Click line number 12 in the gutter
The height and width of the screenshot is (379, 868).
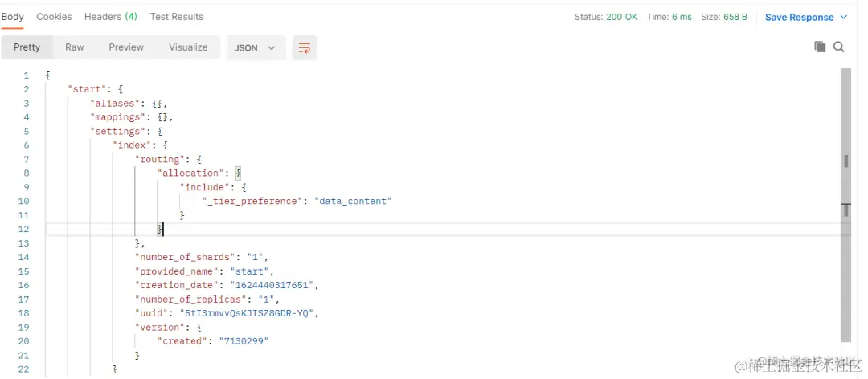point(23,229)
